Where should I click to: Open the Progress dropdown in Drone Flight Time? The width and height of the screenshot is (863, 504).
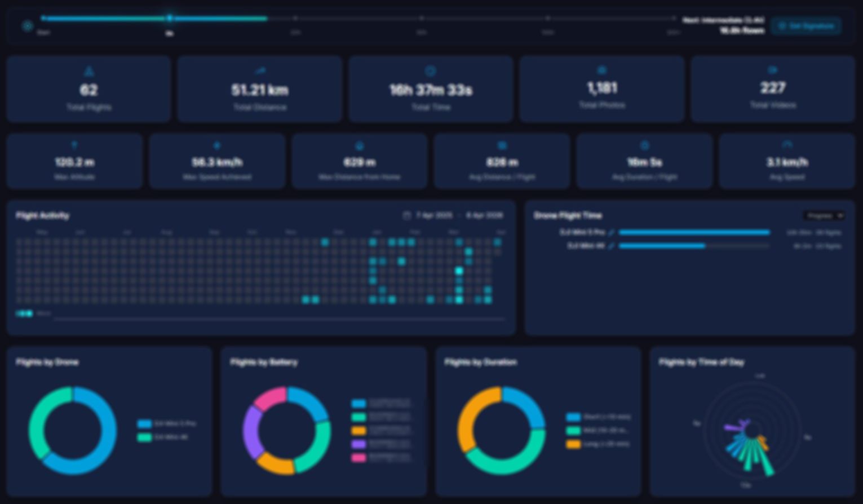click(824, 215)
